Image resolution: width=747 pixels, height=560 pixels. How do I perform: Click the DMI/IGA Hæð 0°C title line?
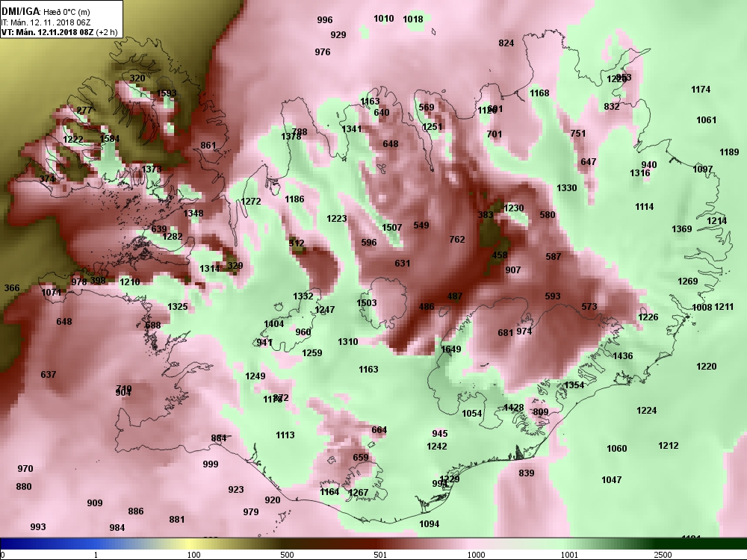click(x=46, y=12)
